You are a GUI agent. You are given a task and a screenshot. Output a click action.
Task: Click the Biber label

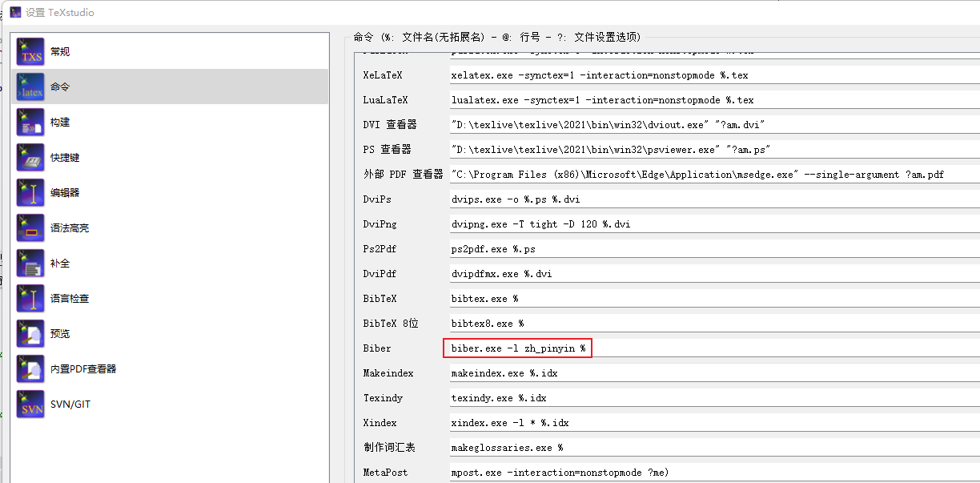(x=377, y=348)
